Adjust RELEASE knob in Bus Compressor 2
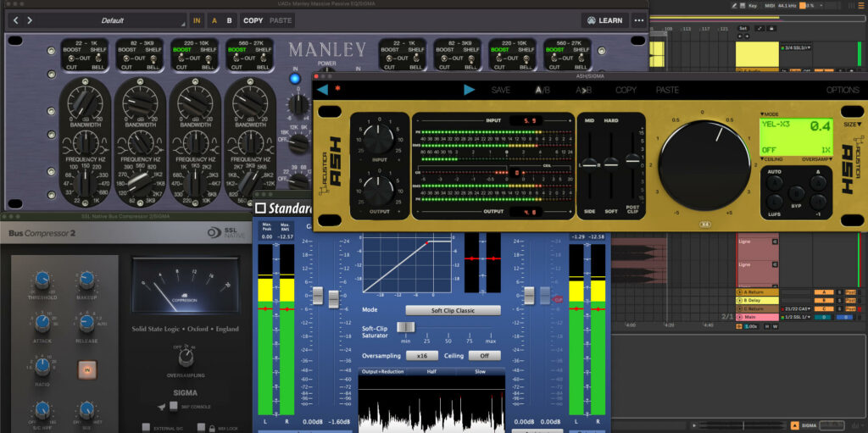Image resolution: width=868 pixels, height=433 pixels. click(x=86, y=322)
